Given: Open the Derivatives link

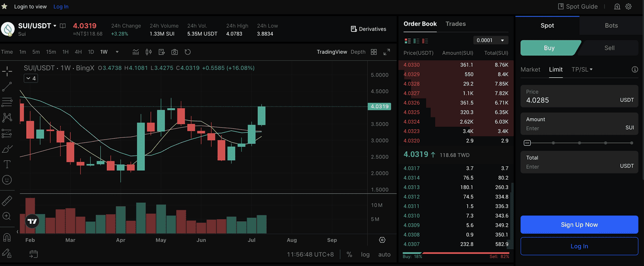Looking at the screenshot, I should 368,29.
